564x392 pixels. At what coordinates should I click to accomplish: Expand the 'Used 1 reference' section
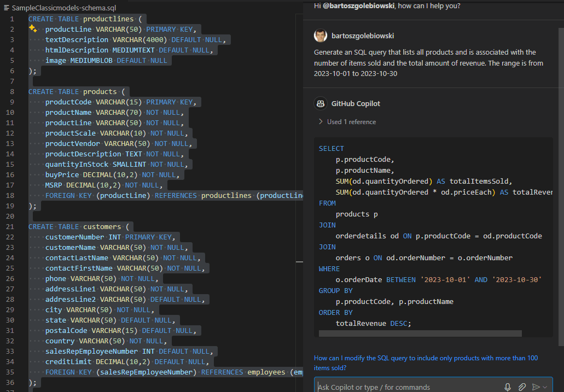pos(347,122)
